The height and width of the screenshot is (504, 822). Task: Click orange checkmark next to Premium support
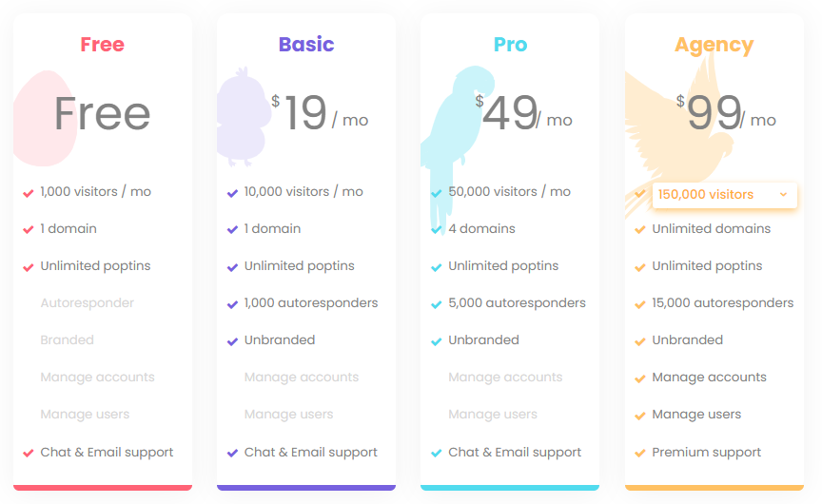(x=639, y=454)
